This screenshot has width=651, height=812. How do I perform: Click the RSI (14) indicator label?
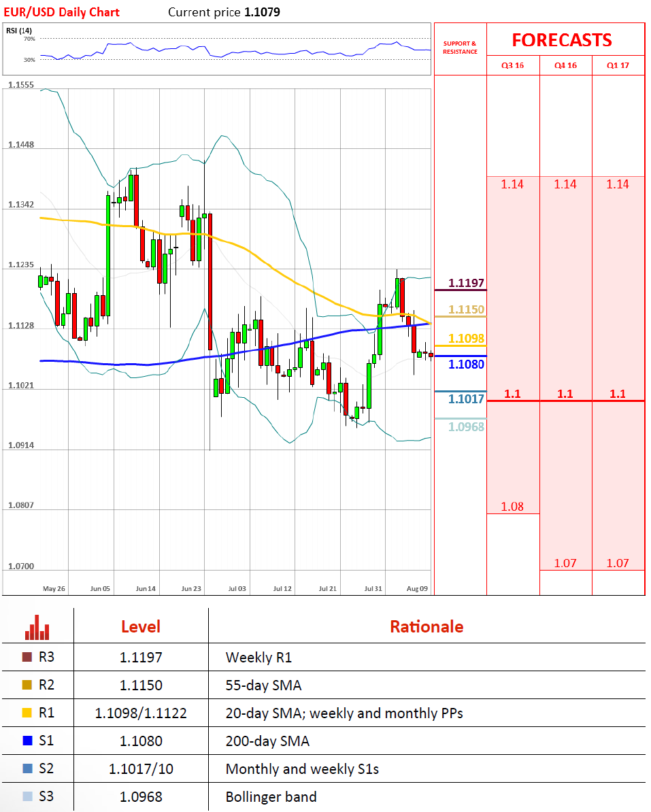click(x=19, y=31)
